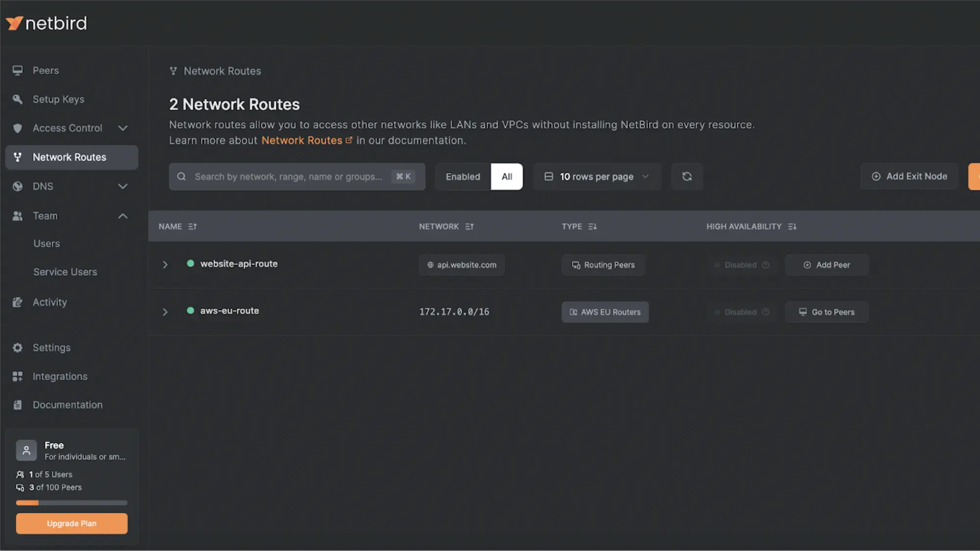Sort by the Network column icon
This screenshot has width=980, height=551.
tap(469, 226)
